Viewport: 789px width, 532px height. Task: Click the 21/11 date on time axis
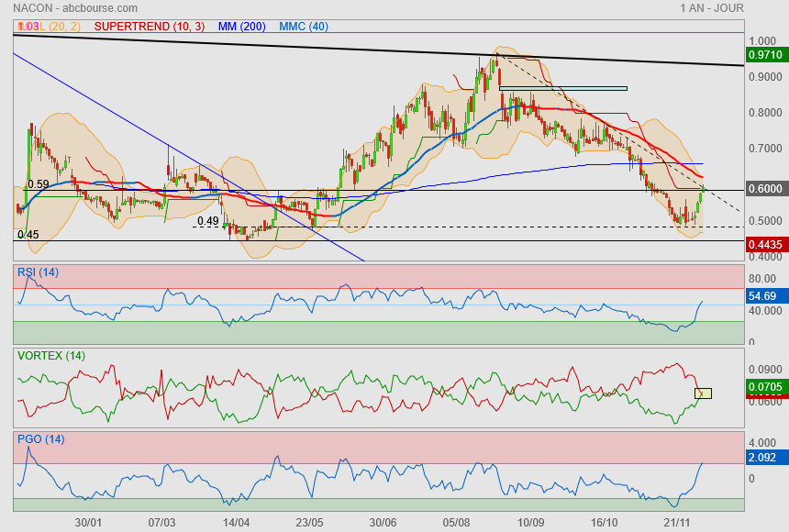(677, 522)
